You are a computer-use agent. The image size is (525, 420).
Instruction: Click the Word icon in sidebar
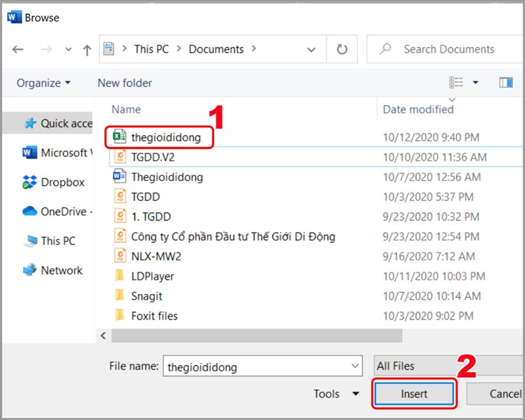point(30,153)
